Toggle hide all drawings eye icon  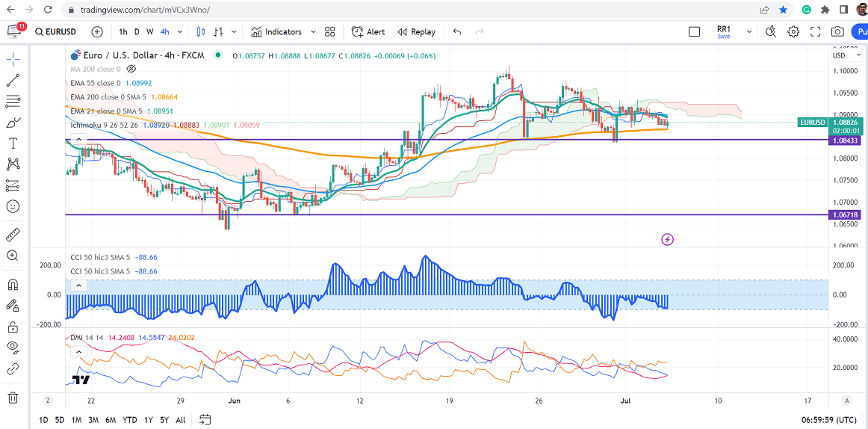coord(13,347)
